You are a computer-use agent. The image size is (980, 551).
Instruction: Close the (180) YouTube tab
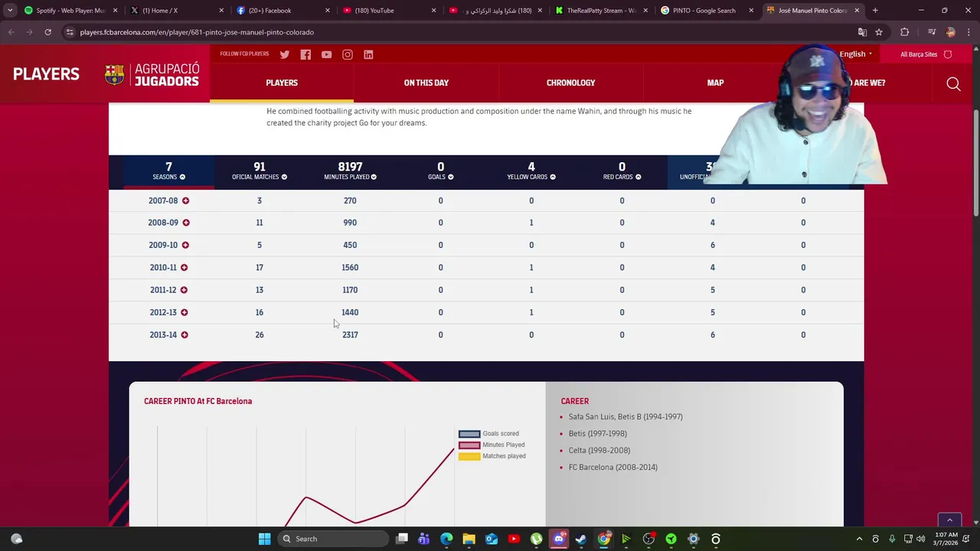pyautogui.click(x=433, y=11)
